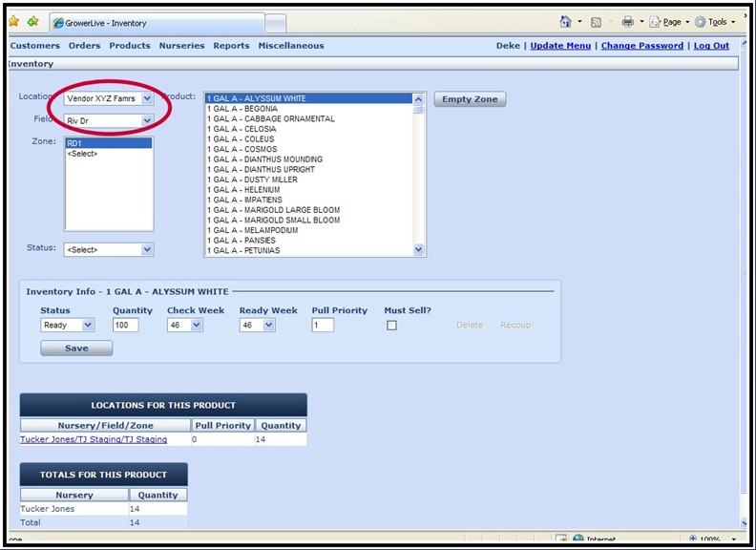The height and width of the screenshot is (550, 756).
Task: Open the Location dropdown
Action: (108, 98)
